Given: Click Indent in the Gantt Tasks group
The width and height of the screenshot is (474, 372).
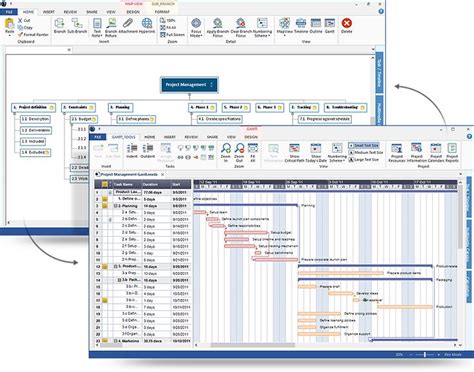Looking at the screenshot, I should click(x=132, y=151).
